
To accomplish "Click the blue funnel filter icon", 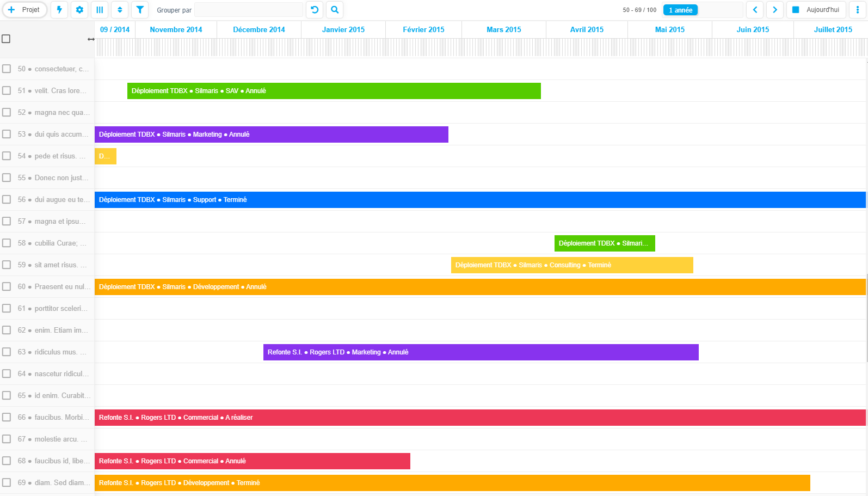I will click(140, 10).
